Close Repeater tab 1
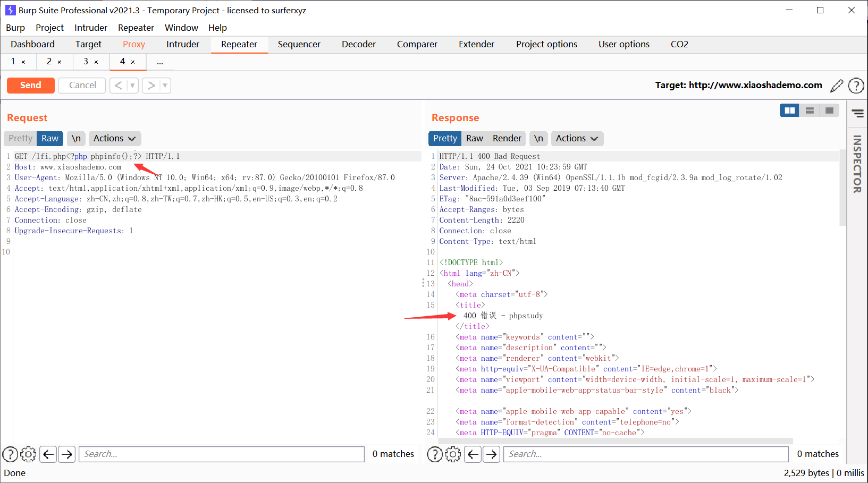868x483 pixels. (x=23, y=62)
